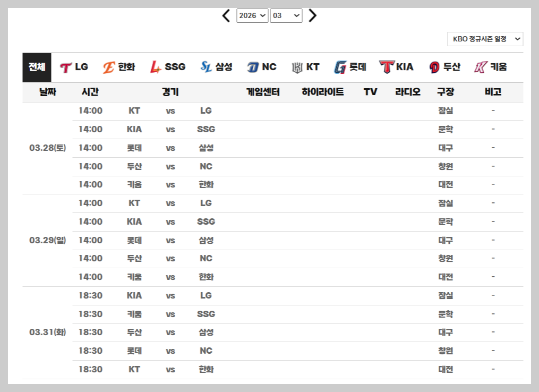Image resolution: width=539 pixels, height=392 pixels.
Task: Click KT in the KT vs 한화 row
Action: (134, 369)
